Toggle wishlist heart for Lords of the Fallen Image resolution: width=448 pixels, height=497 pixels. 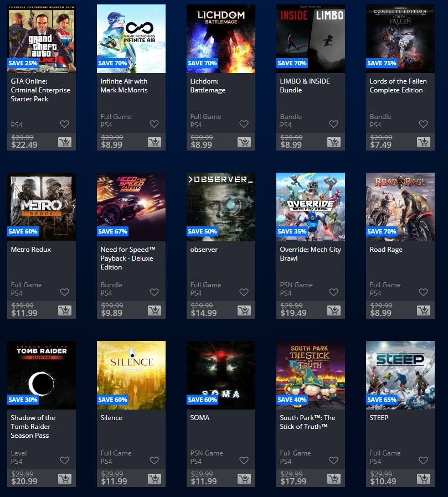click(x=423, y=124)
